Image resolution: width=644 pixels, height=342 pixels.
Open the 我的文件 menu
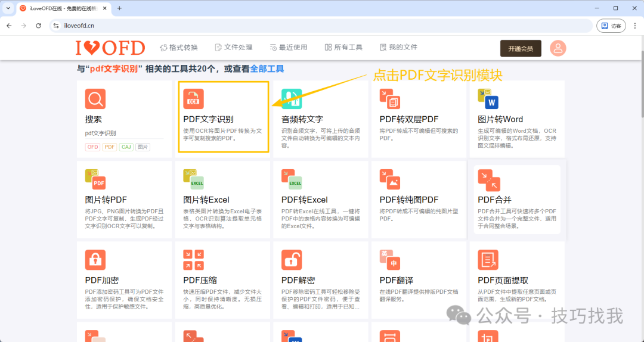click(398, 48)
